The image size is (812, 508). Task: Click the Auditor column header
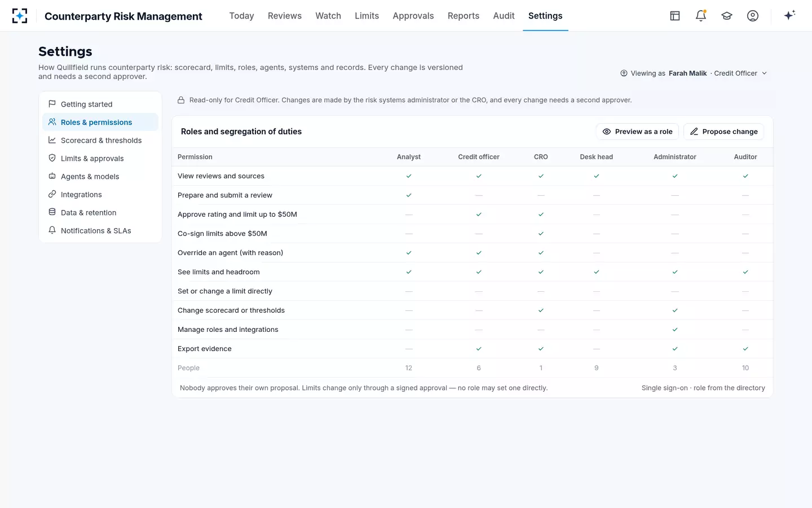(745, 157)
